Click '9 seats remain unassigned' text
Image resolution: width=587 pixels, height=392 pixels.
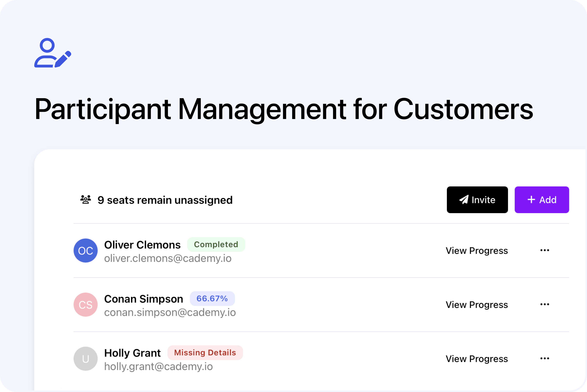(165, 200)
